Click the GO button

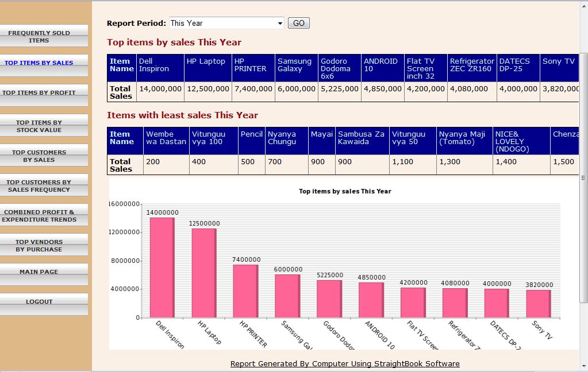298,23
